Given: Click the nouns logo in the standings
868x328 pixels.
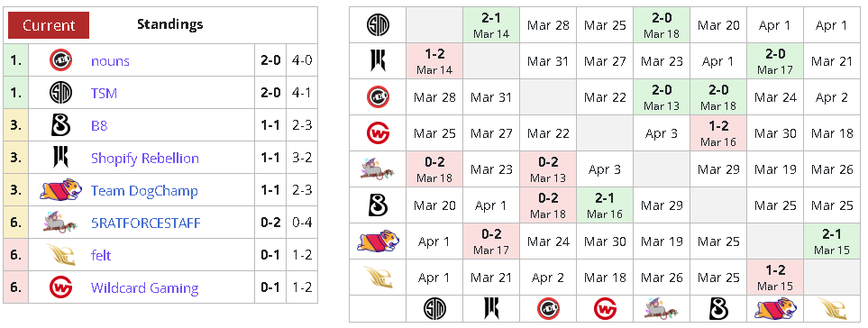Looking at the screenshot, I should 60,60.
